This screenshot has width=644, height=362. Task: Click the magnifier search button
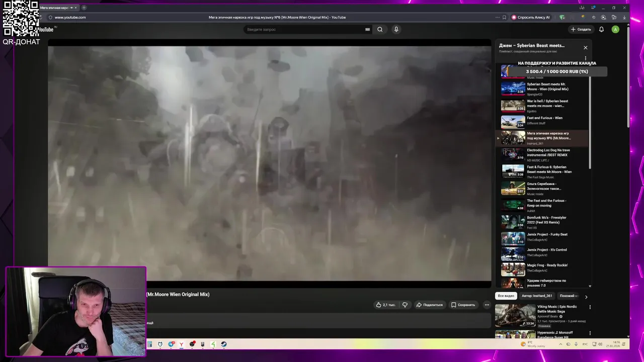(380, 29)
